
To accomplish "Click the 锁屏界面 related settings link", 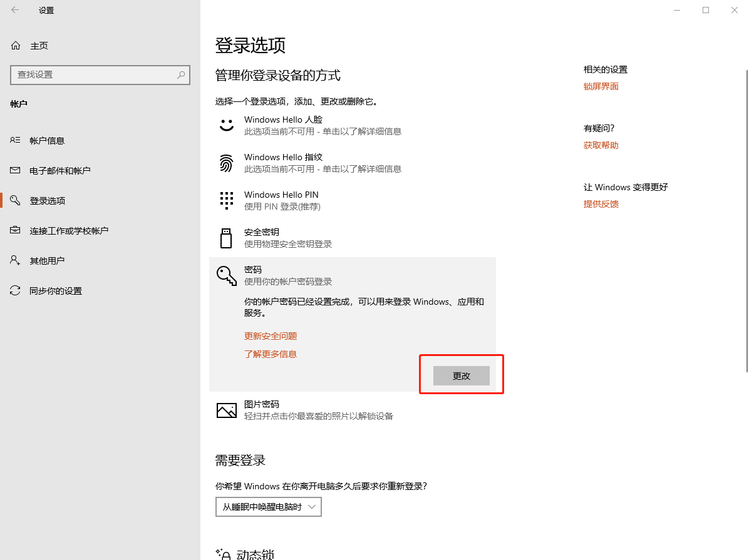I will [601, 86].
